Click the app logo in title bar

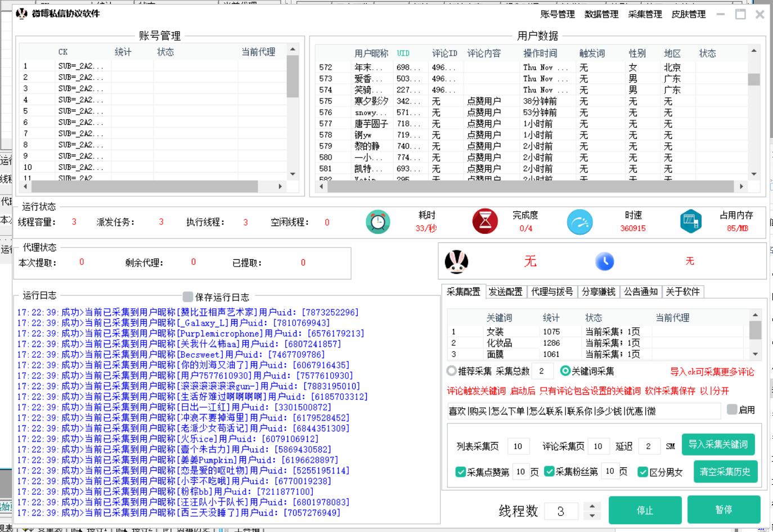22,13
